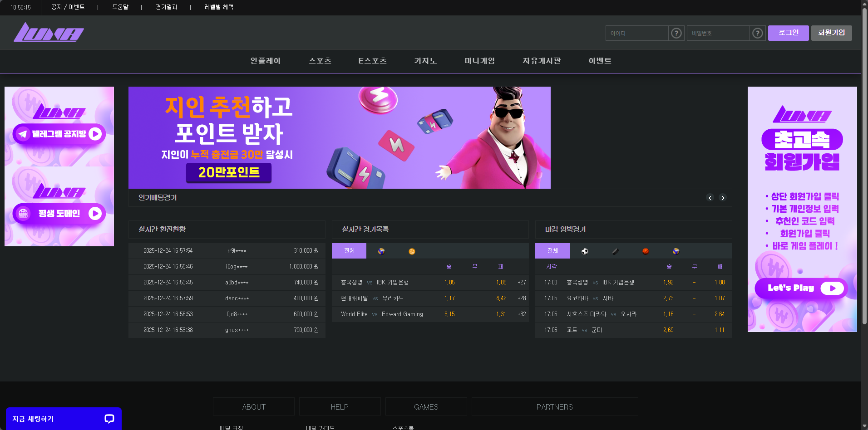Activate the 텔레그램 공지방 play button

[x=95, y=134]
